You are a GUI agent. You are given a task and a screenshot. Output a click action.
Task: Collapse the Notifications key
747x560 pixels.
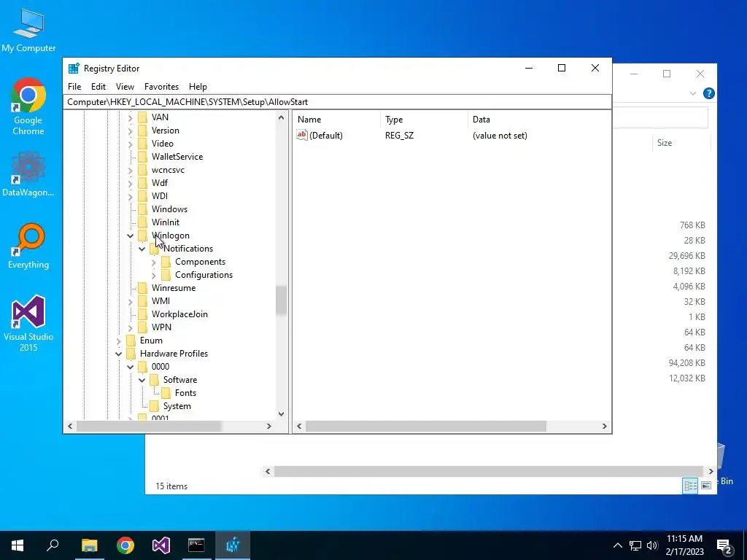coord(142,249)
